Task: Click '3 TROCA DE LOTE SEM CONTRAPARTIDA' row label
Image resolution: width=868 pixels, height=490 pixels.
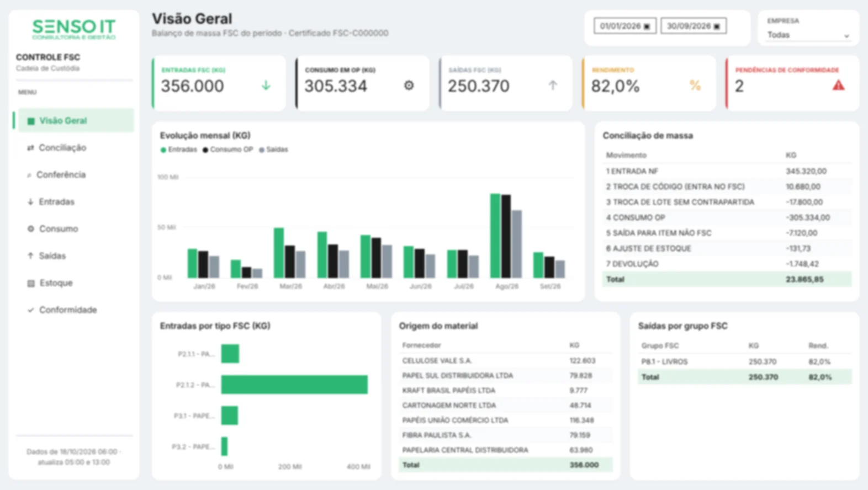Action: tap(680, 202)
